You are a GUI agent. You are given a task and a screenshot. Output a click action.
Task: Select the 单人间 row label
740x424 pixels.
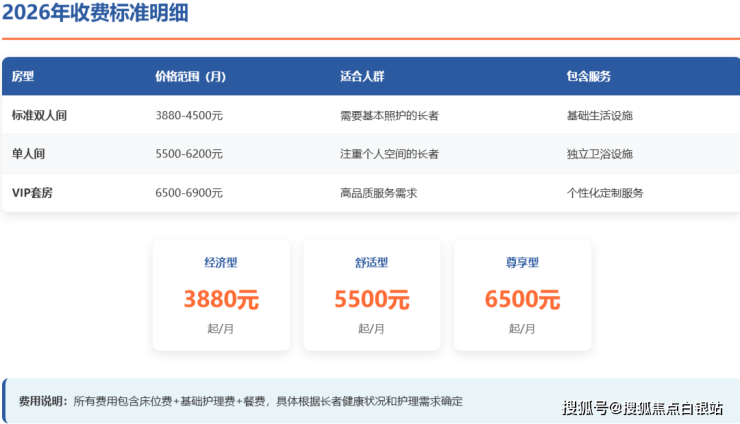coord(28,154)
